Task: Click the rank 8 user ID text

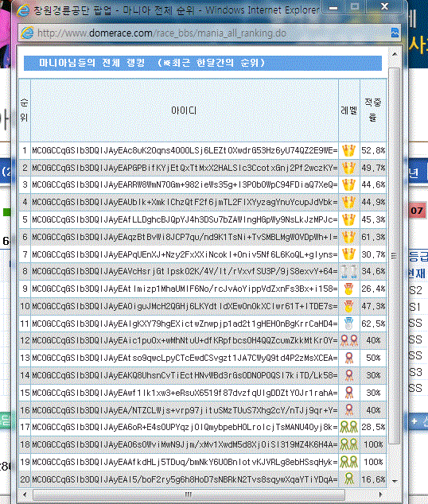Action: tap(185, 271)
